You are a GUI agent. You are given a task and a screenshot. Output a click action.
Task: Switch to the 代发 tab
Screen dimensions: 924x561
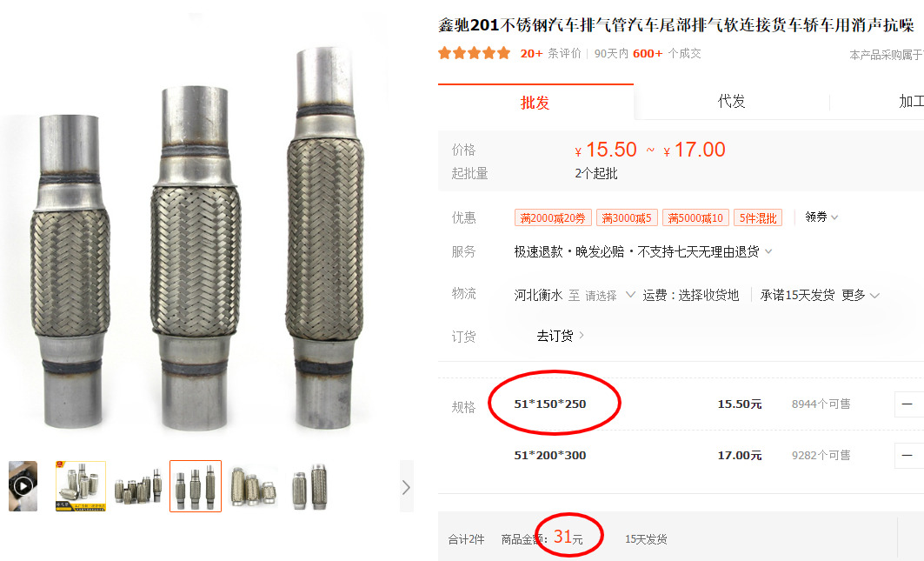click(731, 102)
